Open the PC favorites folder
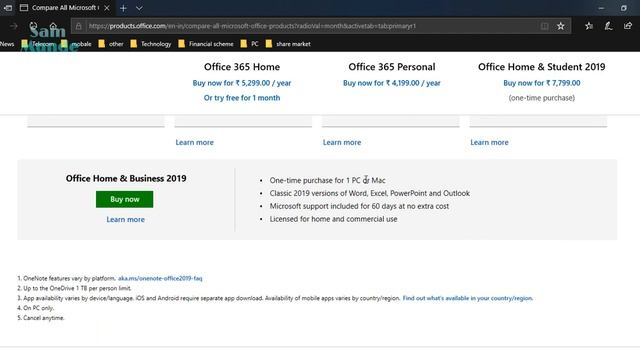 [x=249, y=44]
